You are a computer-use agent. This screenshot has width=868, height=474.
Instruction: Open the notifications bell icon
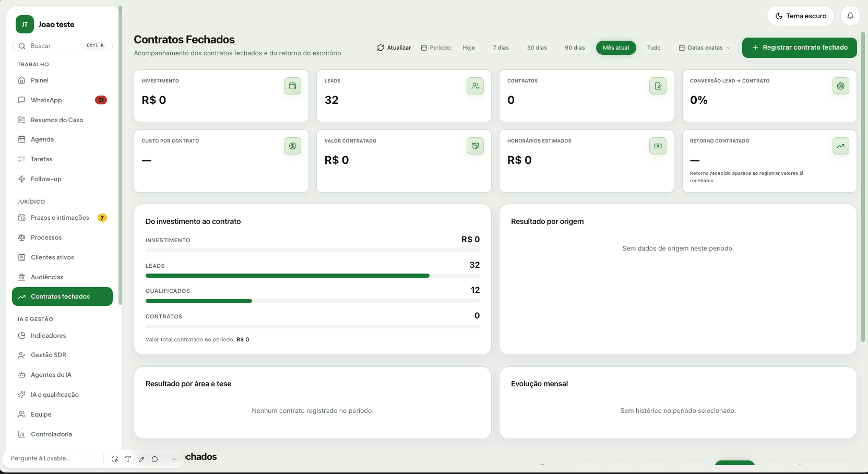coord(850,16)
